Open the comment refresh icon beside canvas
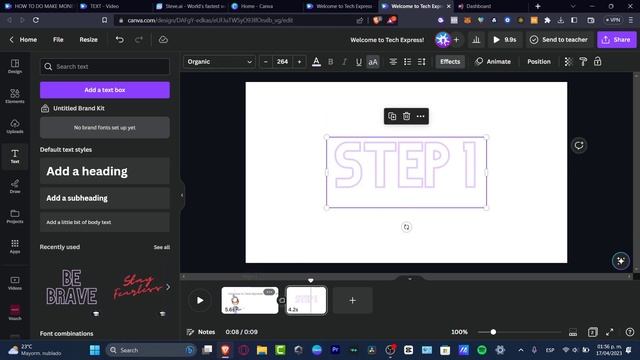This screenshot has width=640, height=360. point(579,145)
